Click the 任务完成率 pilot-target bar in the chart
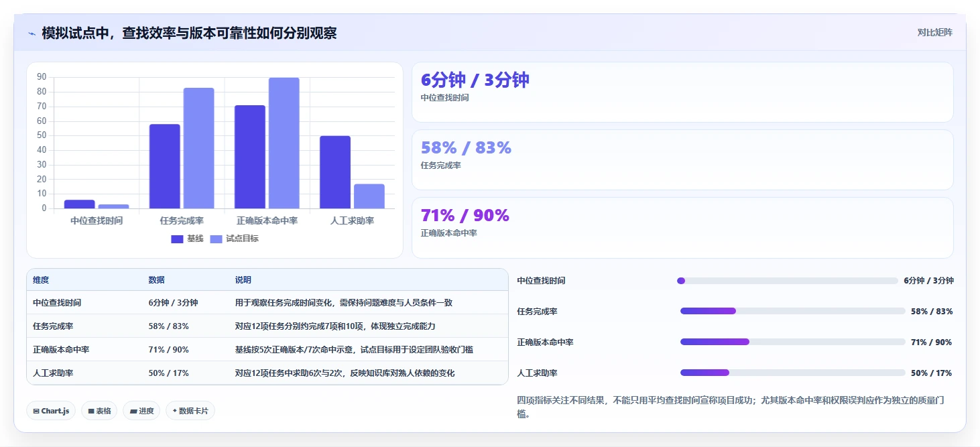Screen dimensions: 980x447 click(x=198, y=148)
